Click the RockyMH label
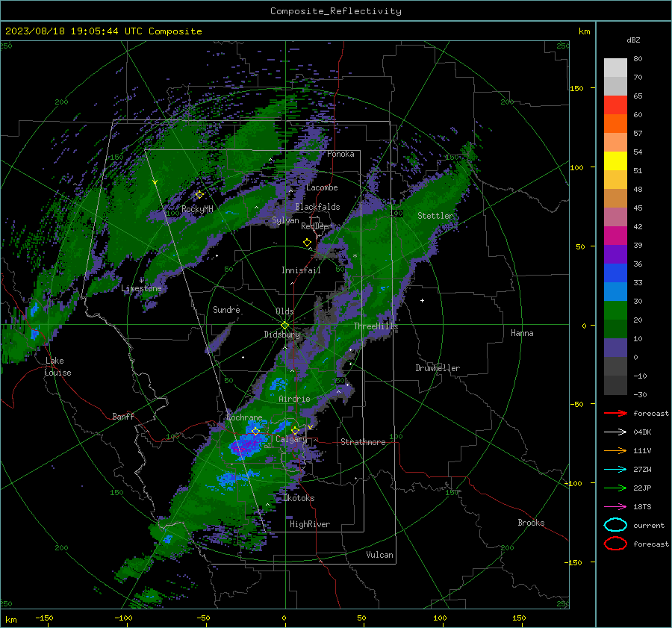Viewport: 672px width, 628px height. click(197, 209)
